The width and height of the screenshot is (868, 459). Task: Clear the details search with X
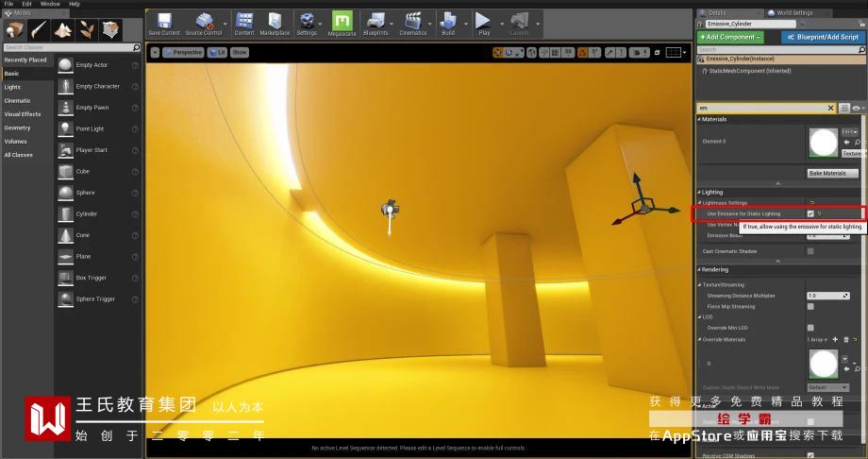[830, 108]
